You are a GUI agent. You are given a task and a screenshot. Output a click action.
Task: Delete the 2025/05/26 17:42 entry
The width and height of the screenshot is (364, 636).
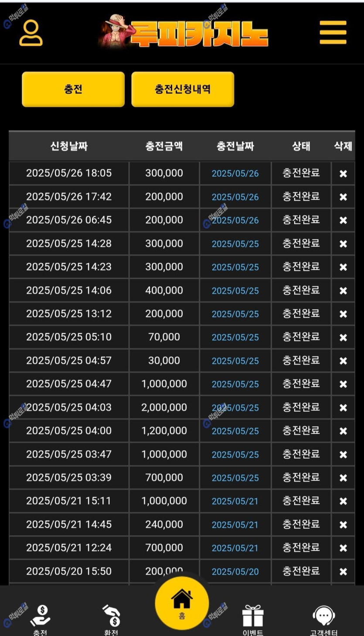click(343, 197)
